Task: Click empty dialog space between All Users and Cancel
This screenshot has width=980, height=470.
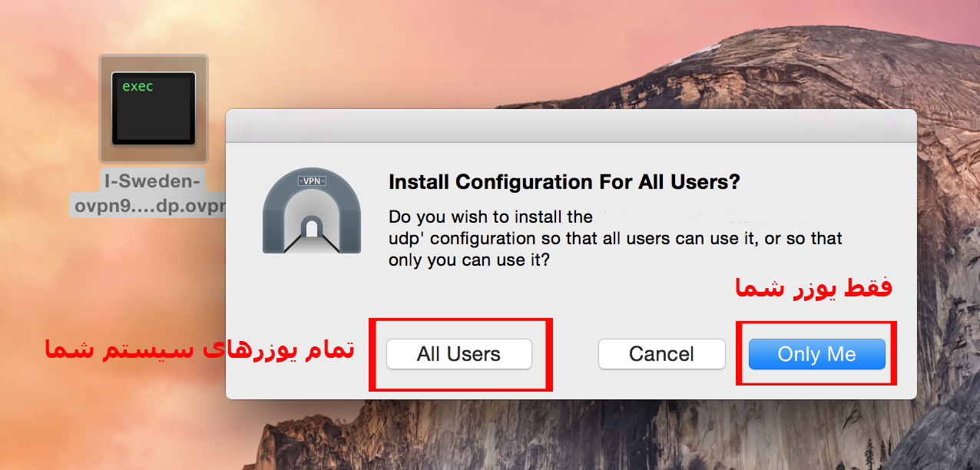Action: click(565, 354)
